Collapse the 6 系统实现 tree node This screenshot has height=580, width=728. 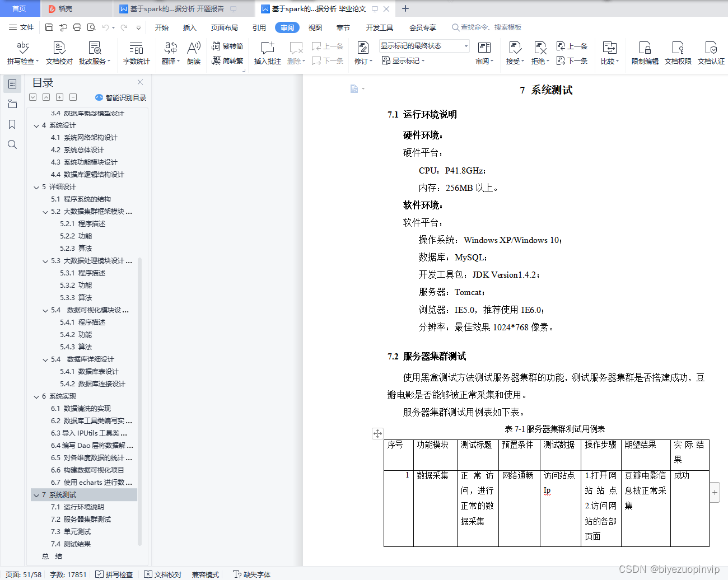tap(36, 396)
